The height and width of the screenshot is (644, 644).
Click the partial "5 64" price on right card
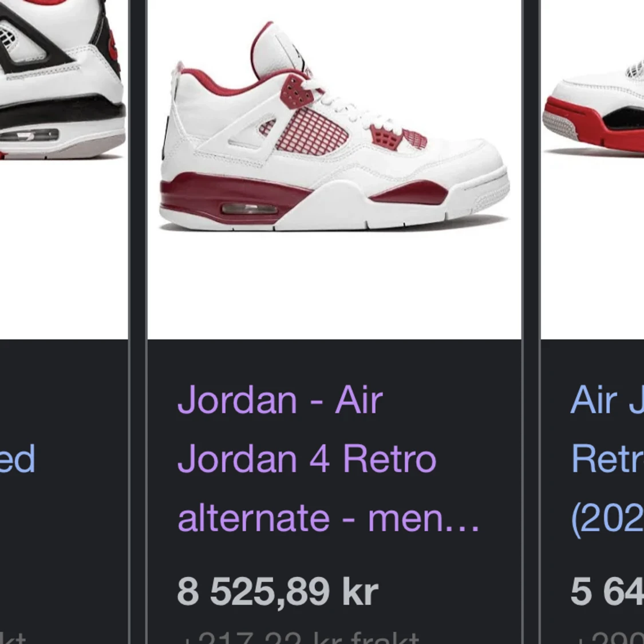(x=607, y=591)
